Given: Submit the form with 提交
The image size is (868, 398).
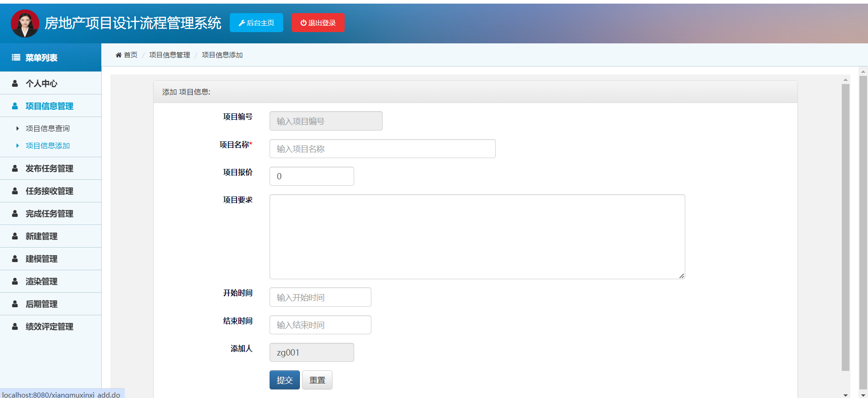Looking at the screenshot, I should tap(285, 380).
